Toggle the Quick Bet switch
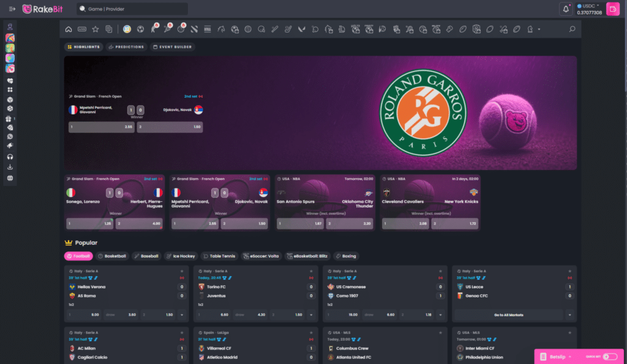Viewport: 627px width, 364px height. click(x=610, y=357)
